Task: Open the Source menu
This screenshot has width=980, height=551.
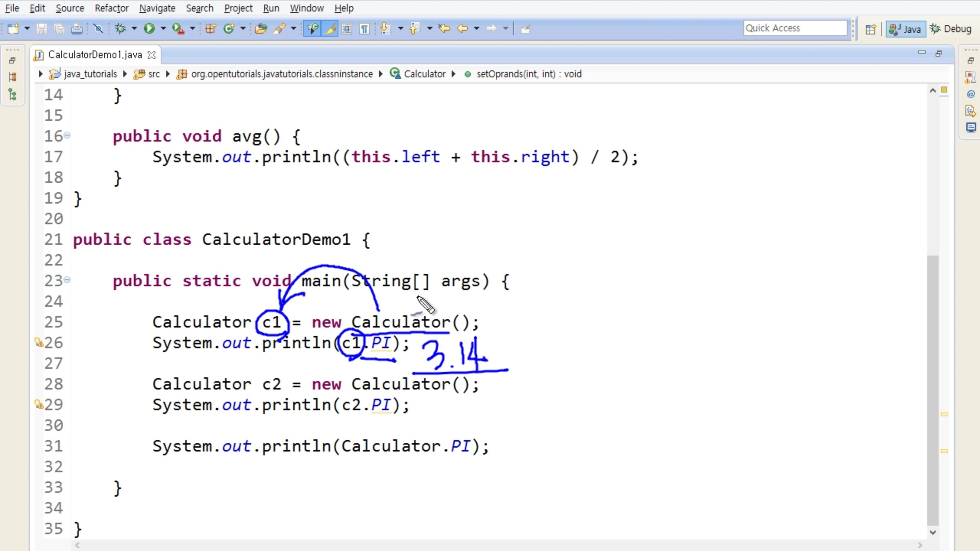Action: click(70, 8)
